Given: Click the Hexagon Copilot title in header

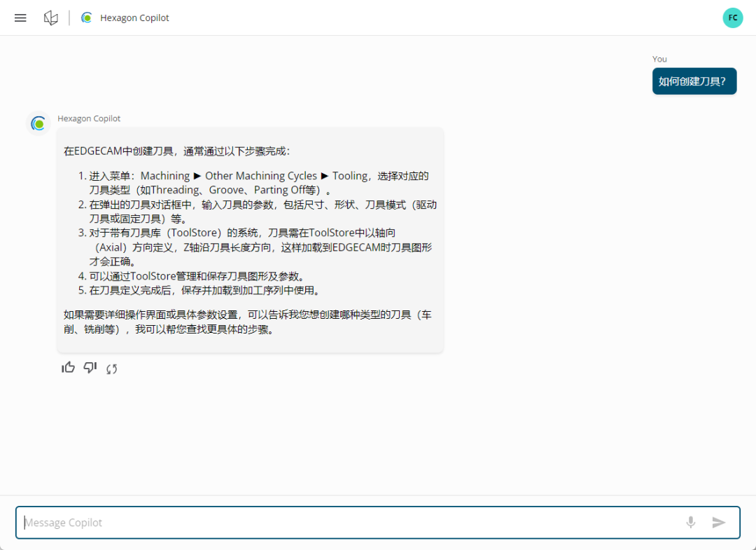Looking at the screenshot, I should coord(134,18).
